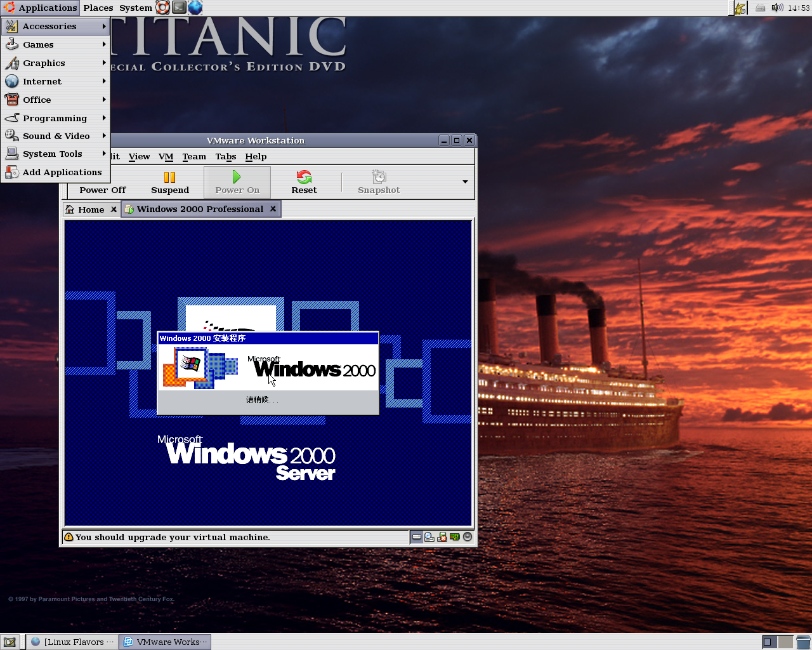This screenshot has height=650, width=812.
Task: Click the System Tools computer icon
Action: 12,154
